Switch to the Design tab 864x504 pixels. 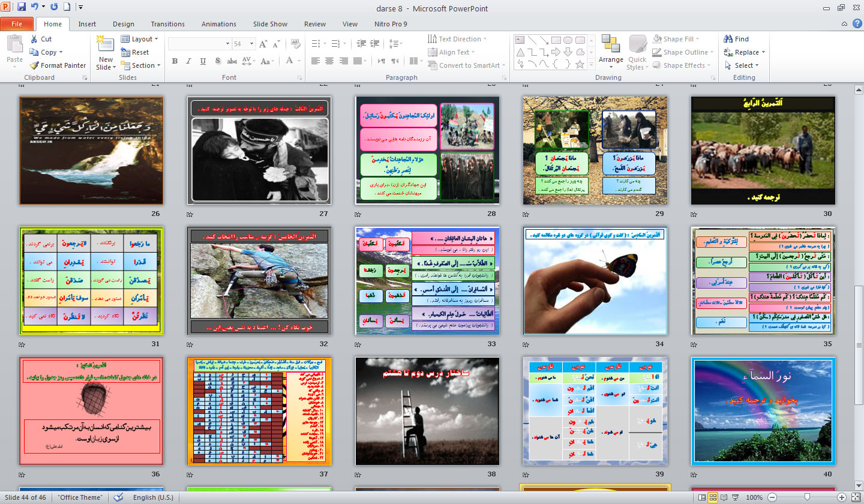(x=123, y=24)
